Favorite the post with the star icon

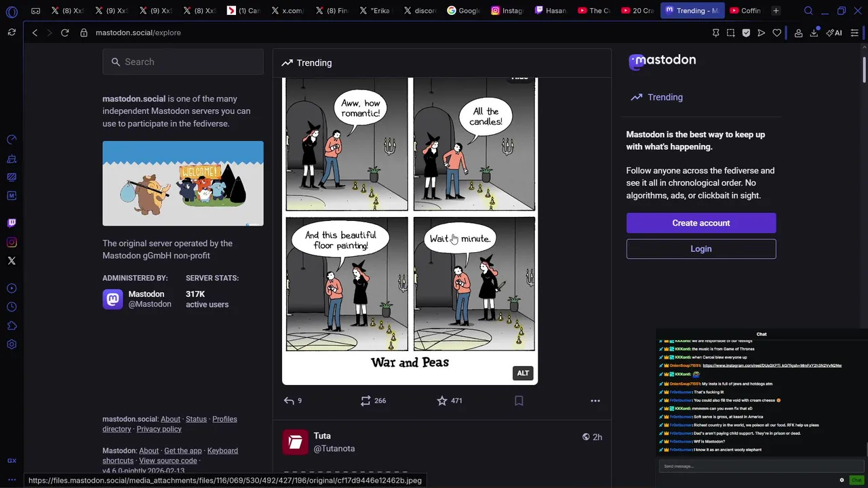click(x=450, y=401)
